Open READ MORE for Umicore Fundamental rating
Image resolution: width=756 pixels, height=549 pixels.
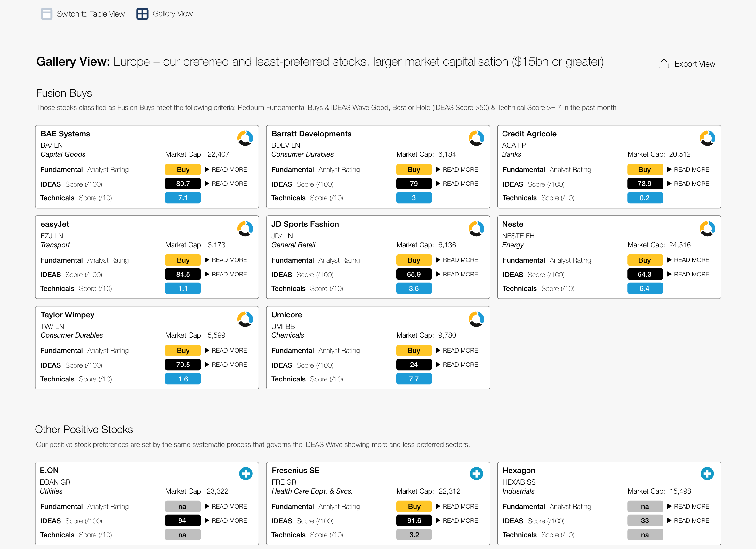tap(457, 350)
